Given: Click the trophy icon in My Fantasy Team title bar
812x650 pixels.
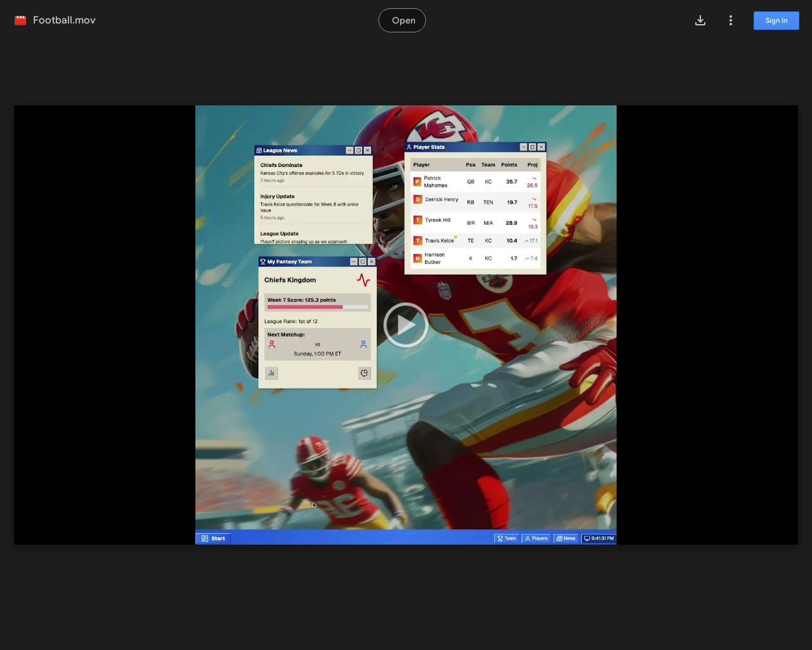Looking at the screenshot, I should tap(263, 262).
